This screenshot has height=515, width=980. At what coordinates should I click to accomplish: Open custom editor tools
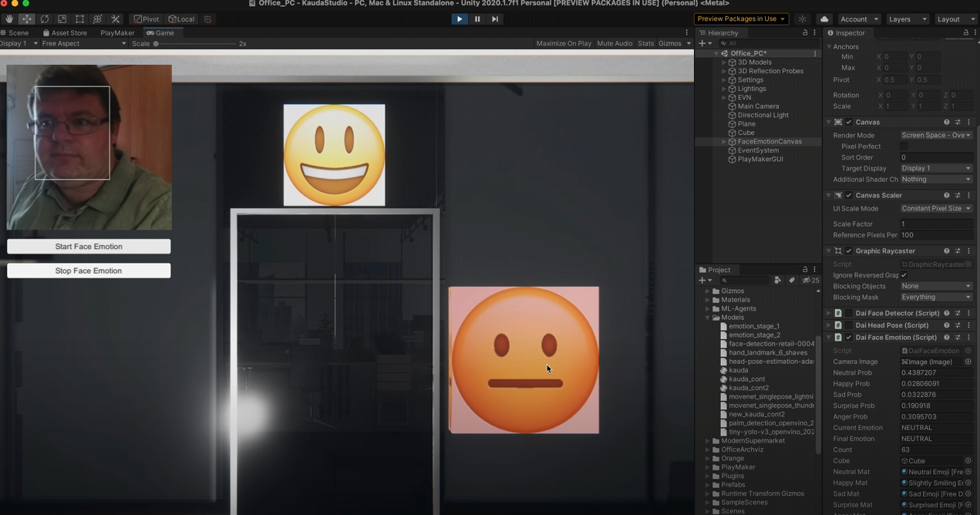pyautogui.click(x=116, y=19)
